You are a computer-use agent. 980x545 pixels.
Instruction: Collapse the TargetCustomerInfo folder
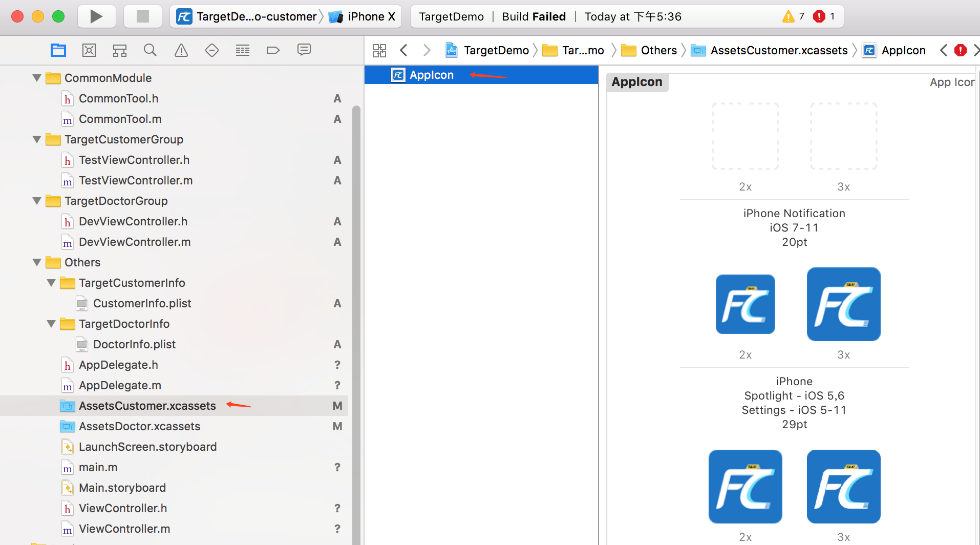click(51, 283)
